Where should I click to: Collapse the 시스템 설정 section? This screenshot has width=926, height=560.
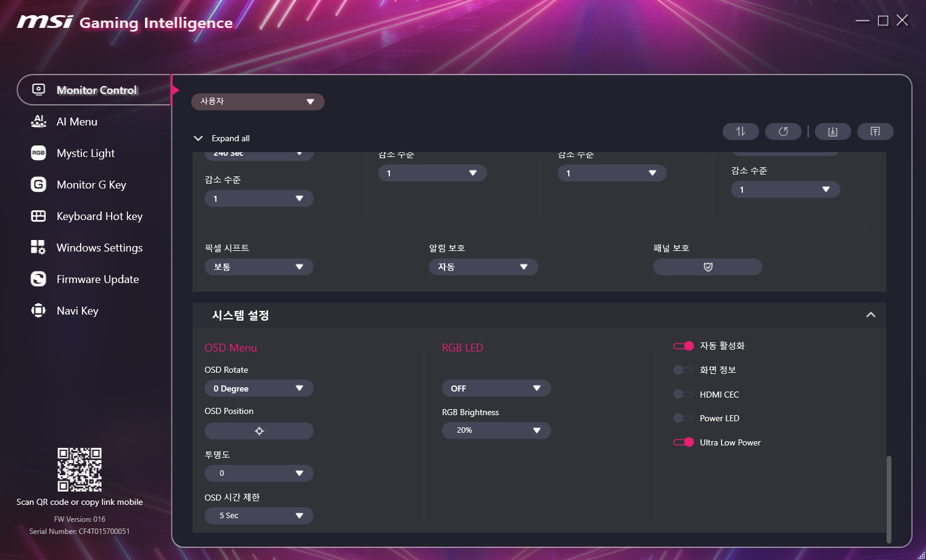pyautogui.click(x=870, y=315)
